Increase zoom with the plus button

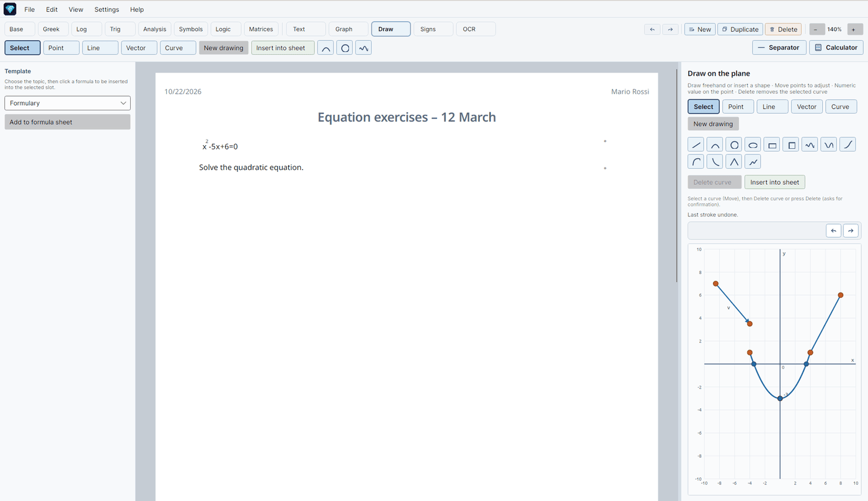click(x=853, y=29)
